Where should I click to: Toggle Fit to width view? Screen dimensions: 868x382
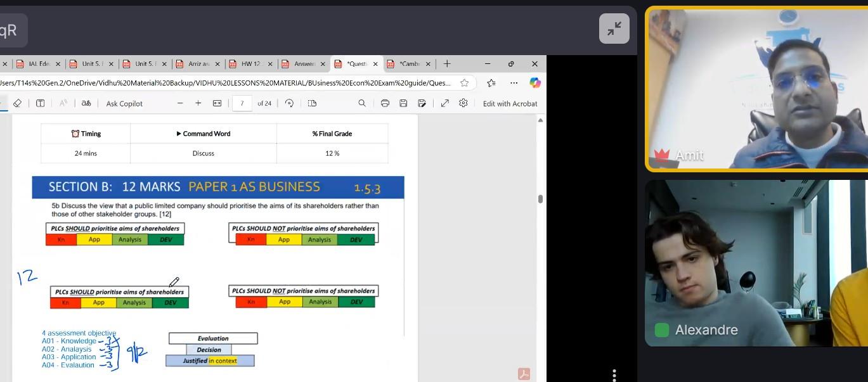217,103
